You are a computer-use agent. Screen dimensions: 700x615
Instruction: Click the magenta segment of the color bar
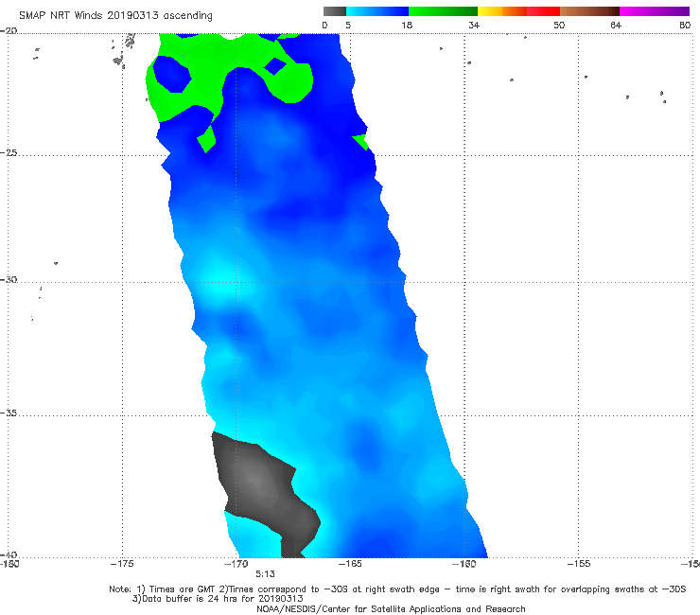pyautogui.click(x=655, y=11)
